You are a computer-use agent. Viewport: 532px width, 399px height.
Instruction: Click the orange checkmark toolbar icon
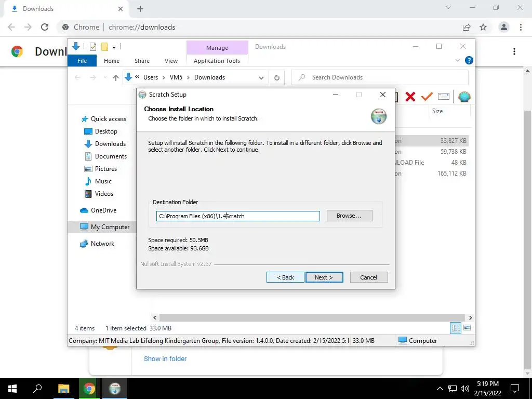[x=427, y=97]
